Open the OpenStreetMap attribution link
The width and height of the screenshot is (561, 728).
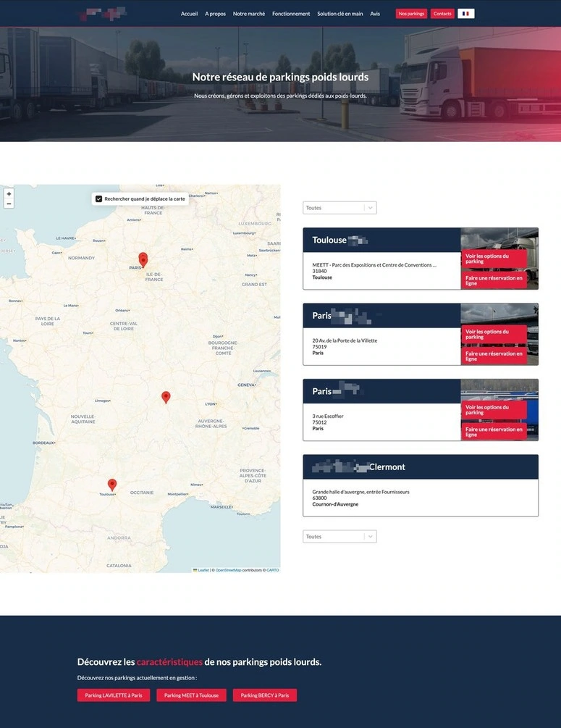pyautogui.click(x=228, y=570)
